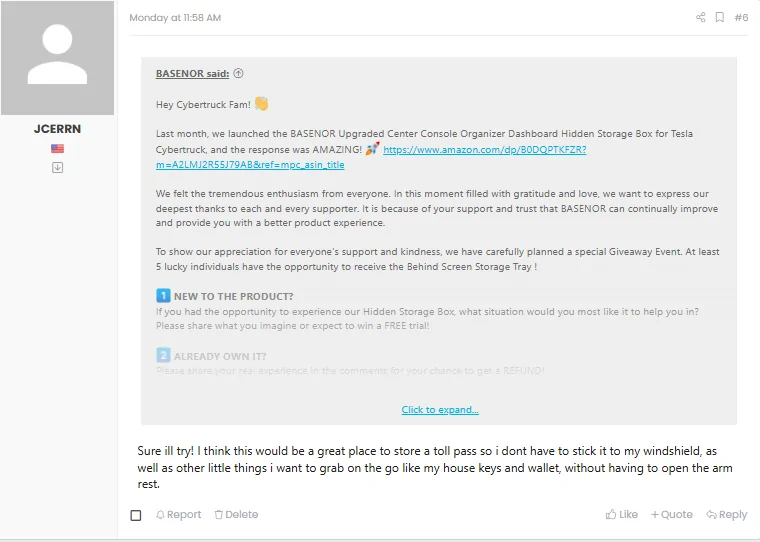Open JCERRN's profile from the username
Viewport: 760px width, 542px height.
click(57, 129)
